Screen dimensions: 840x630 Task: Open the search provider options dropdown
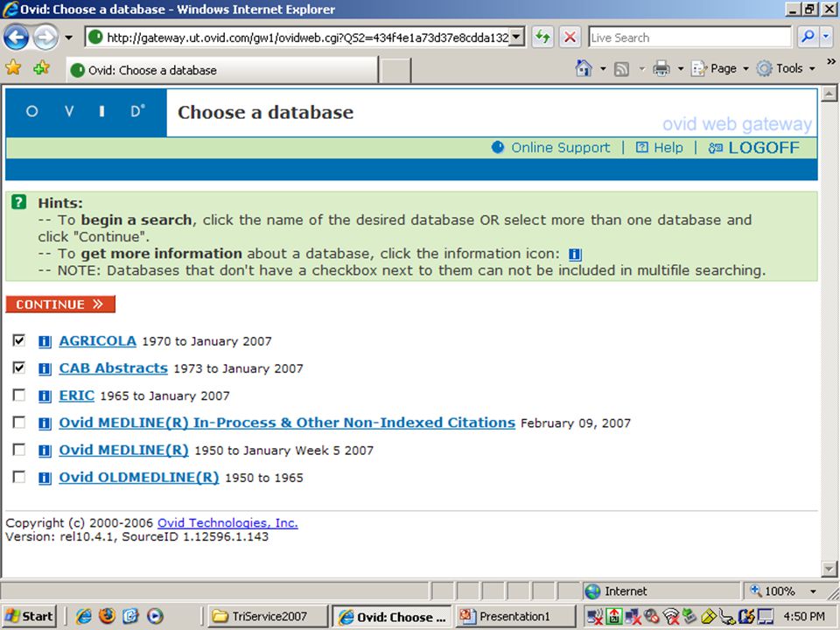coord(825,37)
